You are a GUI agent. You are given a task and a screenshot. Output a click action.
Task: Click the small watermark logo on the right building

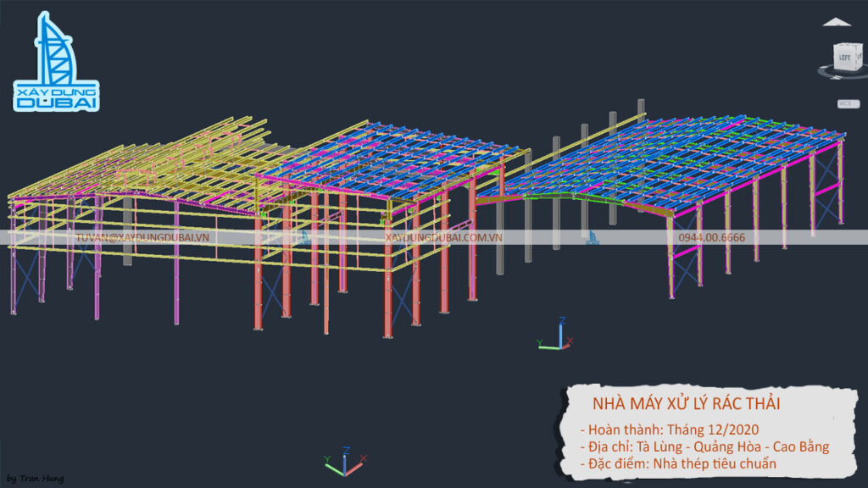(x=594, y=238)
